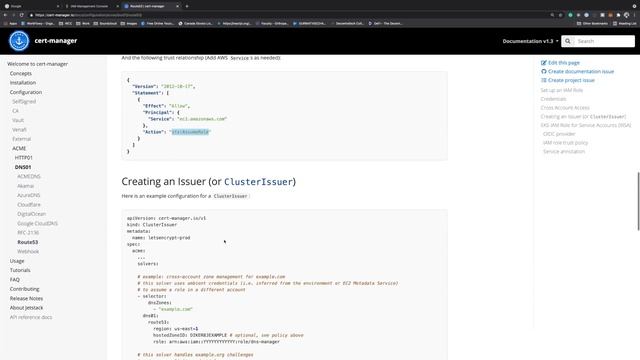Open Concepts section in sidebar
Viewport: 640px width, 360px height.
click(21, 73)
